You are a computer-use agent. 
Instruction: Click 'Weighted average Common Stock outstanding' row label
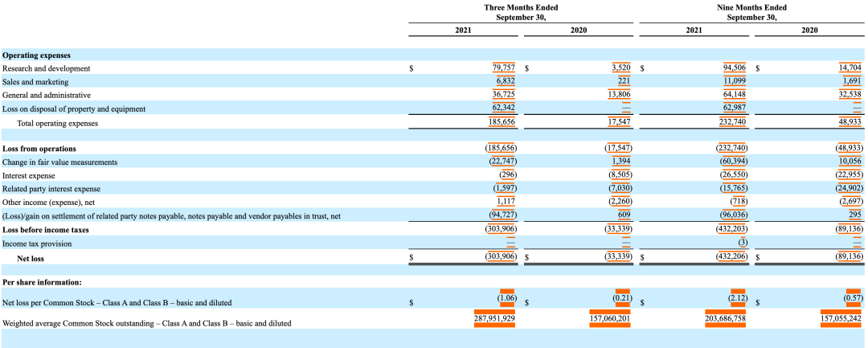point(147,322)
